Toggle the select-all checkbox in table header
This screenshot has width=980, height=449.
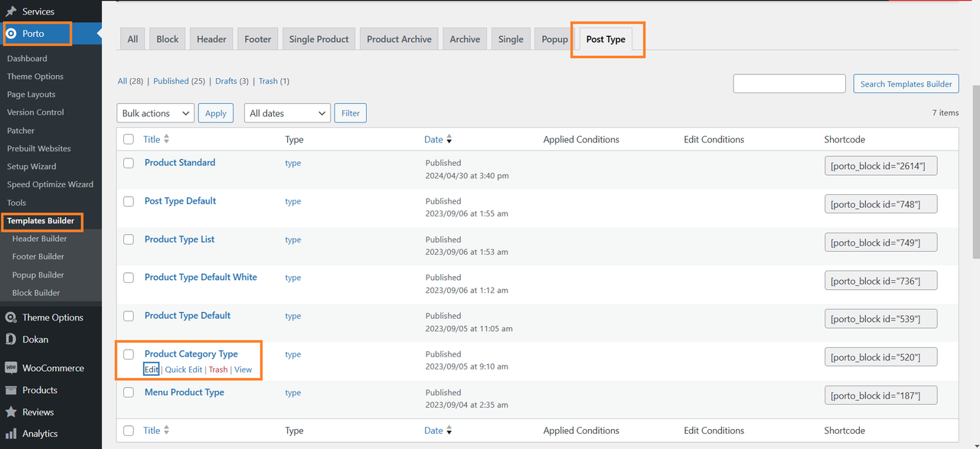[129, 139]
